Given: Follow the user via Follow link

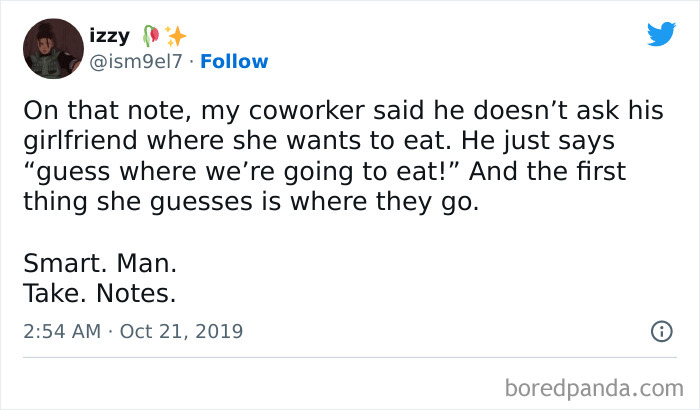Looking at the screenshot, I should click(234, 61).
